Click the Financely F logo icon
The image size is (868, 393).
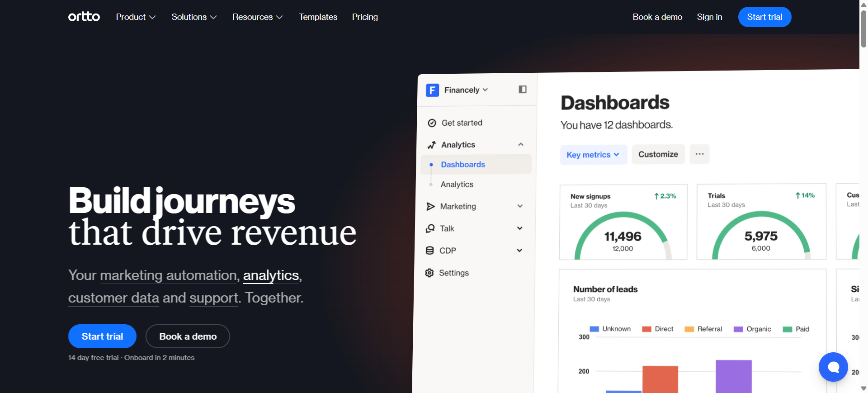pos(432,90)
